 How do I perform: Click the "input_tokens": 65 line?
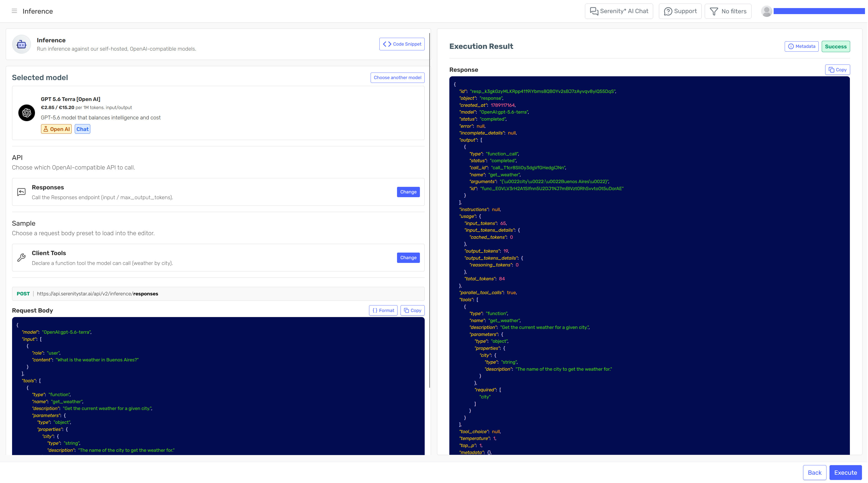pos(485,223)
